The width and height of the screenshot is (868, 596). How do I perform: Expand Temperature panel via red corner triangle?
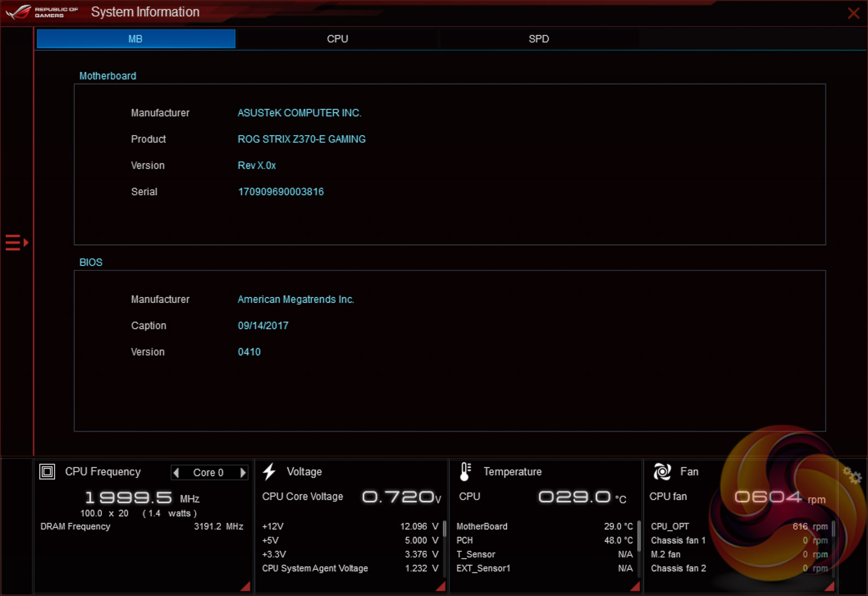(x=635, y=587)
